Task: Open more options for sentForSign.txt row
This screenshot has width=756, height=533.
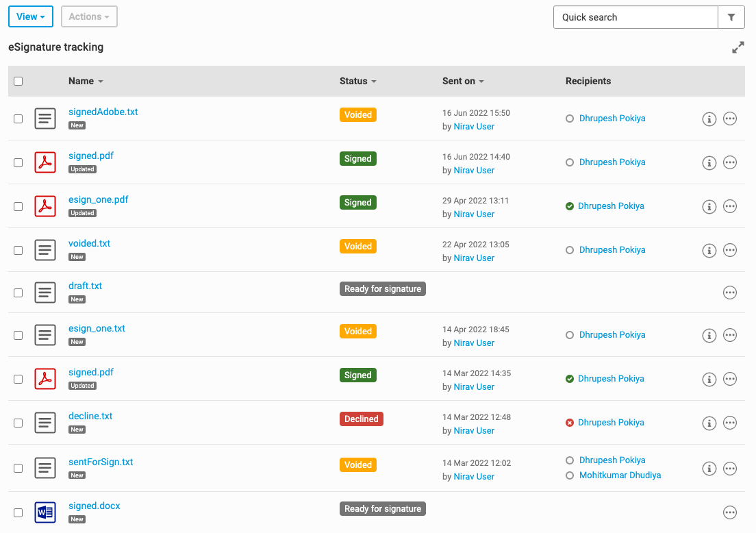Action: pyautogui.click(x=730, y=469)
